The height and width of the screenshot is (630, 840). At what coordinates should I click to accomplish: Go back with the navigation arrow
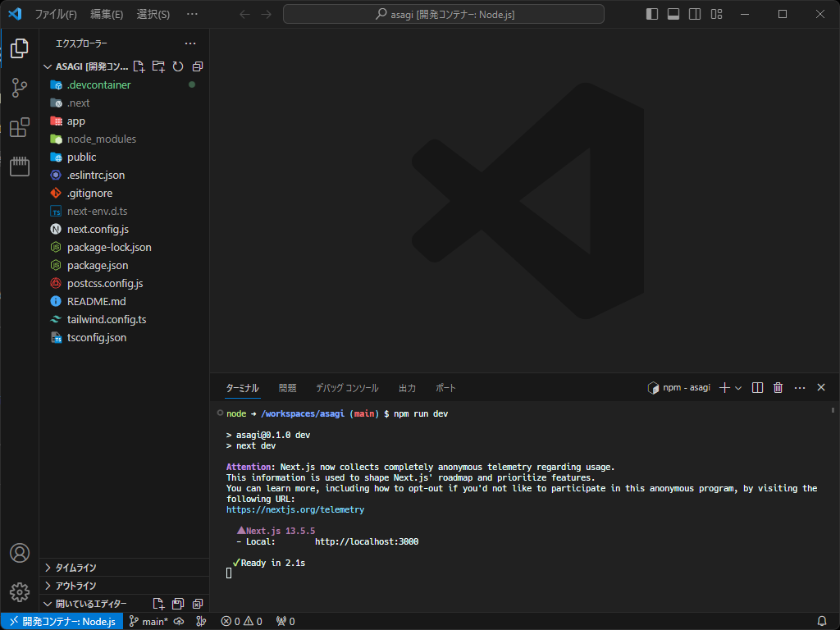click(244, 15)
